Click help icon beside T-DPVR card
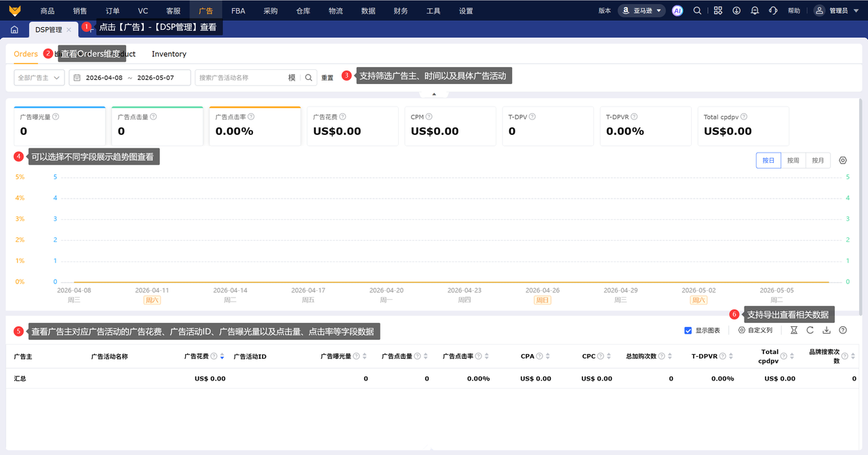 point(634,117)
